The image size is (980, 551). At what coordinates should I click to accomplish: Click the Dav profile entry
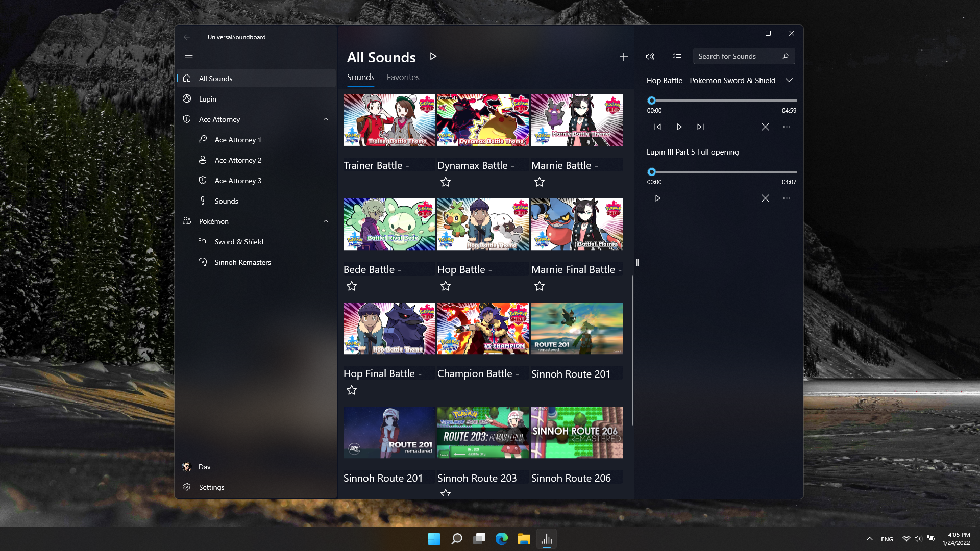[204, 466]
